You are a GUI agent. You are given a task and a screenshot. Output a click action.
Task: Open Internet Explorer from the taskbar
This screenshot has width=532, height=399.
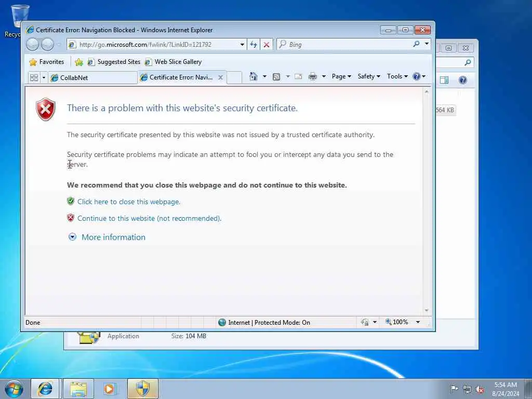45,389
